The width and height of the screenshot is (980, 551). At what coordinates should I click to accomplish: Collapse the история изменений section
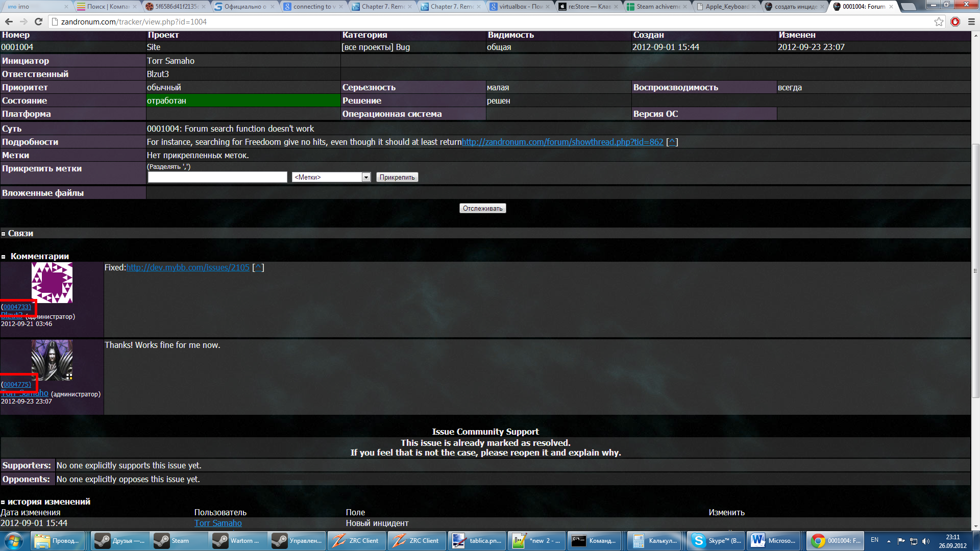pos(3,502)
